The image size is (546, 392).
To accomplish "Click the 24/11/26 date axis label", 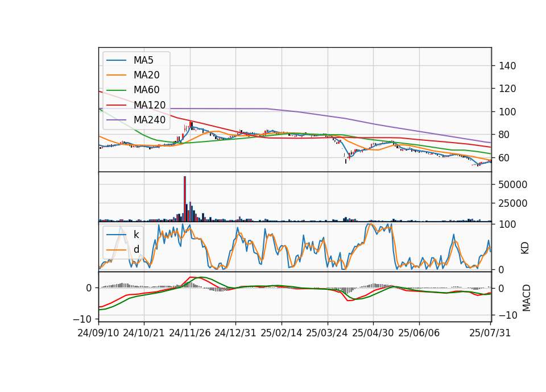I will tap(190, 333).
